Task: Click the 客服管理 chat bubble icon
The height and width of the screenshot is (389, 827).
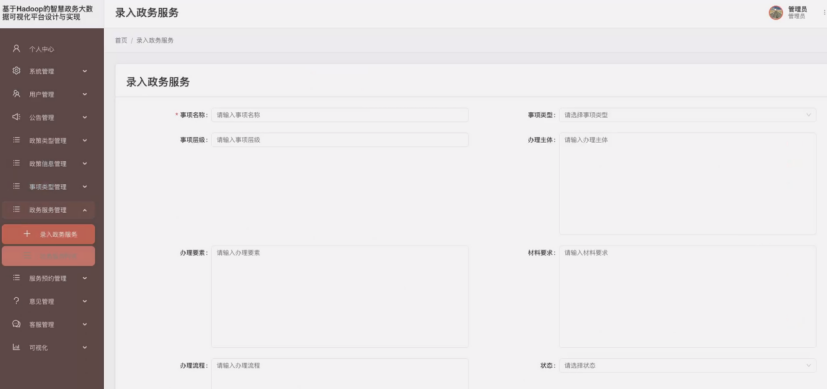Action: tap(16, 324)
